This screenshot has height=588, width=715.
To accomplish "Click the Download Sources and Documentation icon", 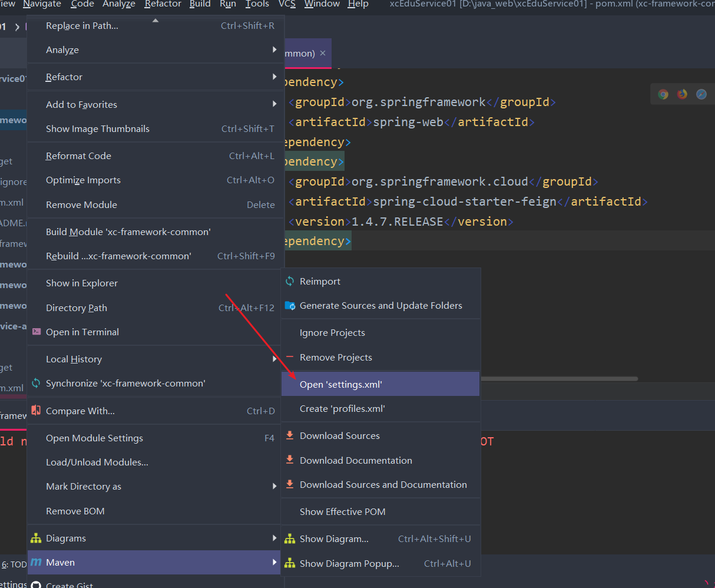I will tap(290, 484).
